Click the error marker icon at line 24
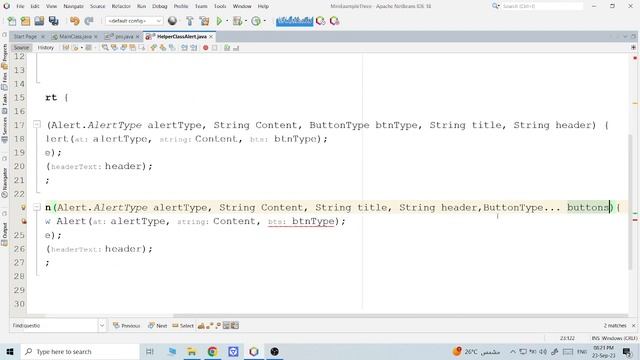 23,221
